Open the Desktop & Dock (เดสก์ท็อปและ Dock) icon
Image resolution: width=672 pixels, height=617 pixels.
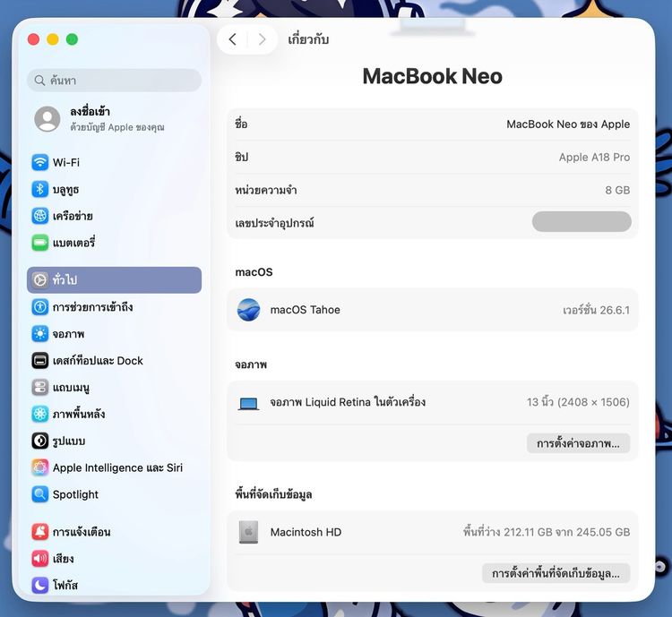coord(39,361)
